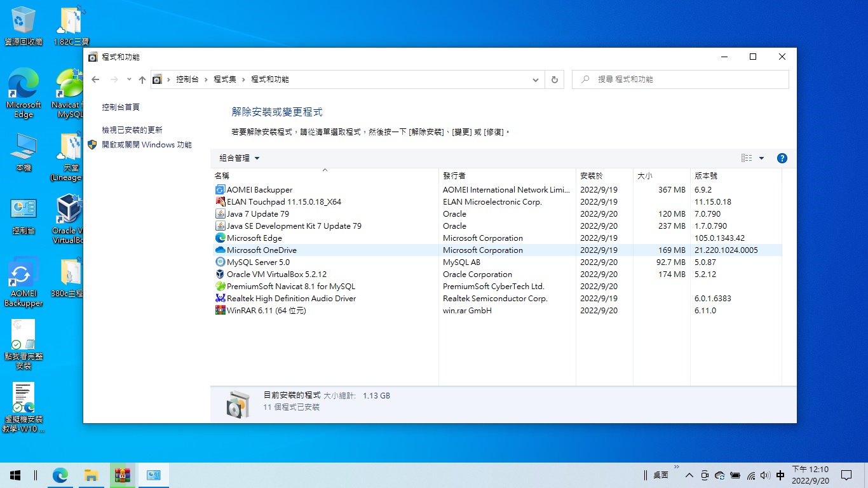Refresh the Programs and Features address bar
Screen dimensions: 868x488
click(x=554, y=79)
